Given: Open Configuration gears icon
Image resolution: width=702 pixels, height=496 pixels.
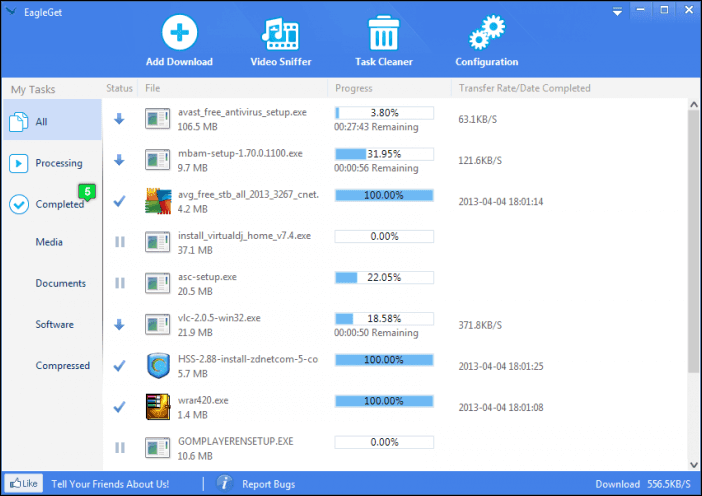Looking at the screenshot, I should point(486,32).
